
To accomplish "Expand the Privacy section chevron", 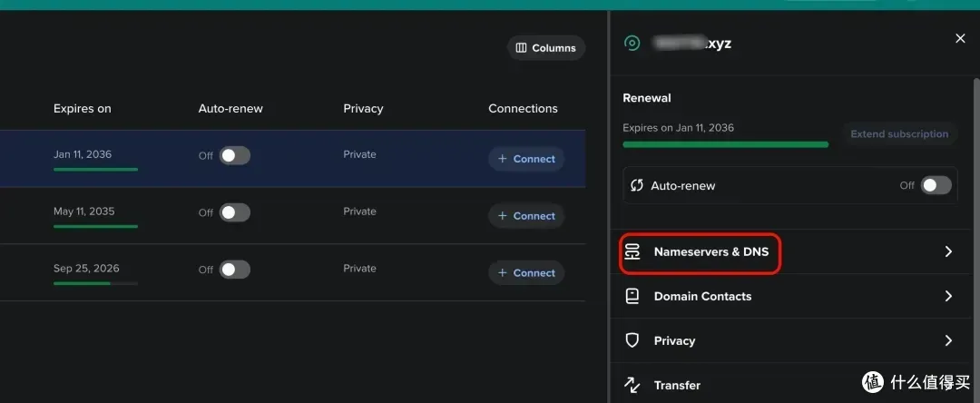I will coord(948,340).
